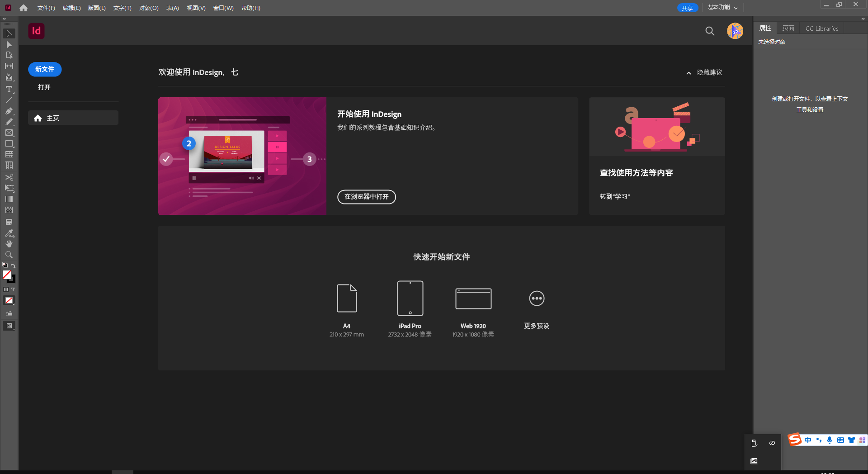Click the InDesign logo on Home screen
The height and width of the screenshot is (474, 868).
pyautogui.click(x=36, y=31)
